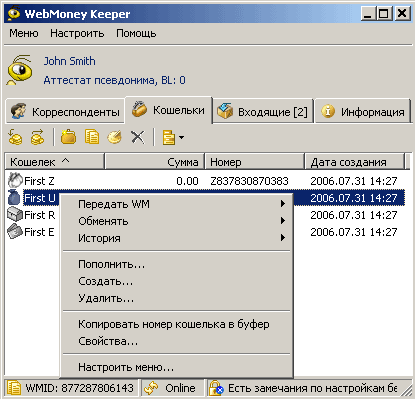
Task: Click the yellow ant mascot avatar
Action: pos(20,70)
